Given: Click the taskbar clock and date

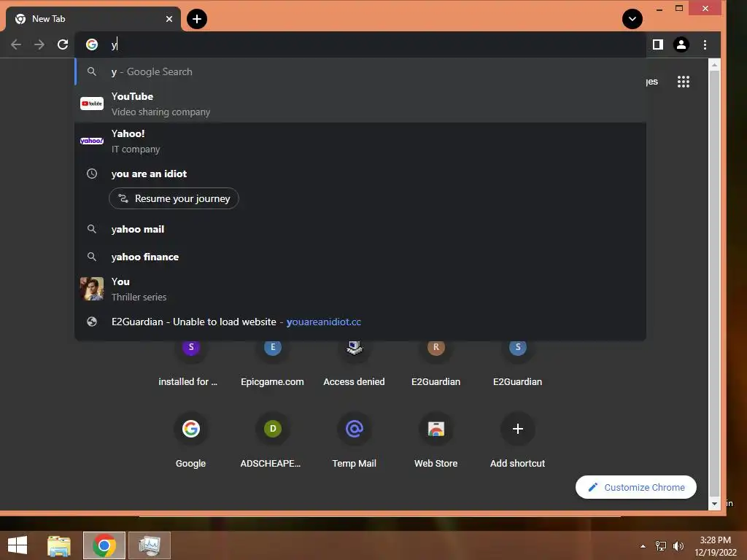Looking at the screenshot, I should 716,546.
